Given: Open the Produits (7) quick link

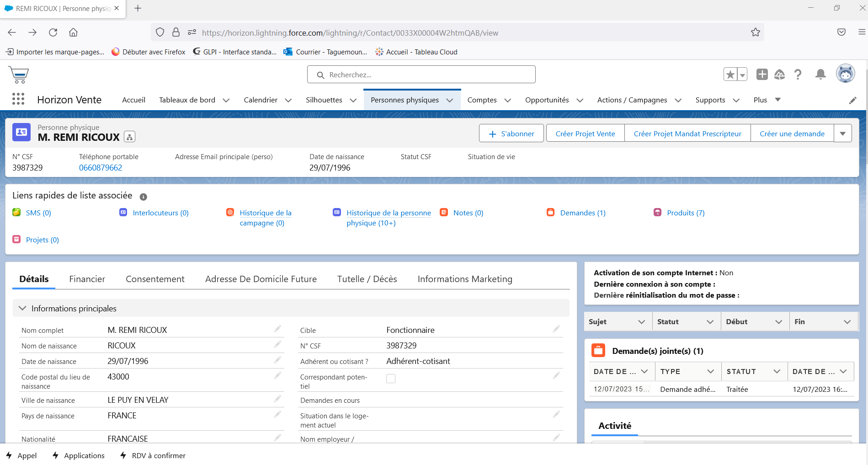Looking at the screenshot, I should coord(685,213).
